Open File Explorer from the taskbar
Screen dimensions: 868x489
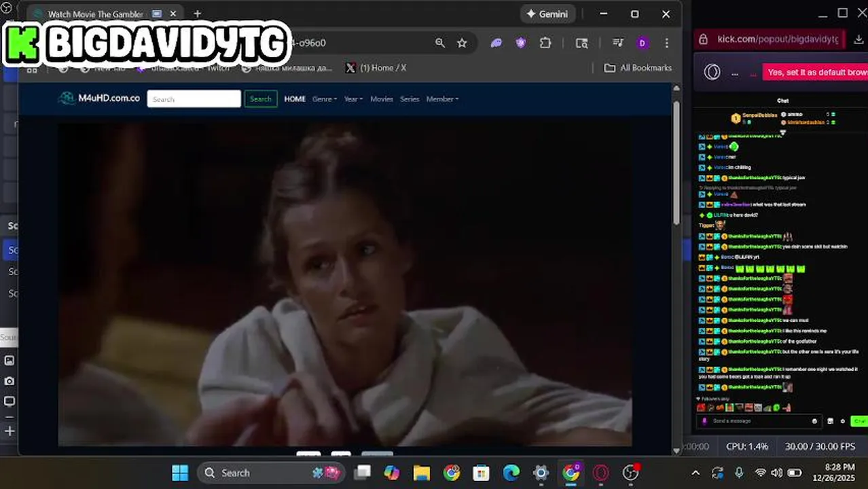(x=422, y=473)
